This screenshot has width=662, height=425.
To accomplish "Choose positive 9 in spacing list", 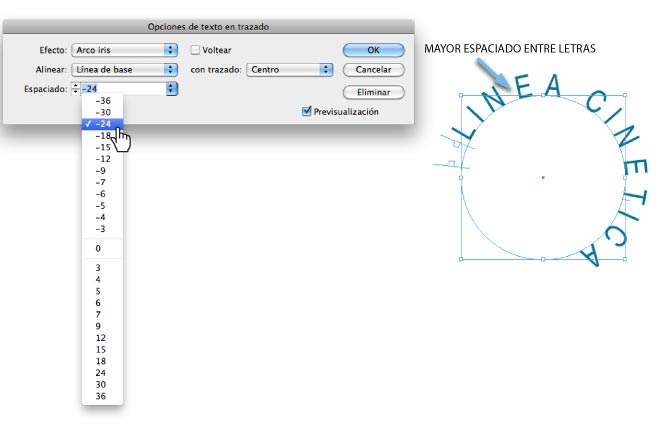I will [103, 326].
